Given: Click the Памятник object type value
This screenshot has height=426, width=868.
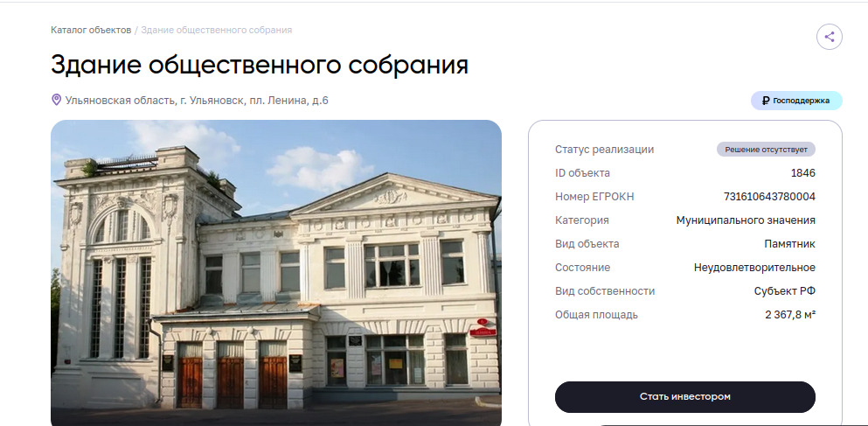Looking at the screenshot, I should click(x=789, y=244).
